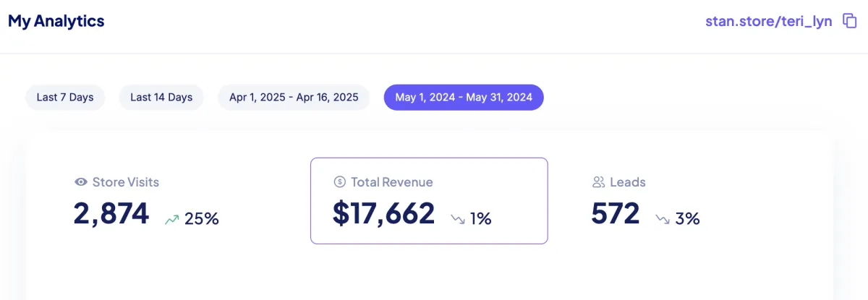Click the My Analytics heading
This screenshot has height=300, width=868.
(56, 22)
